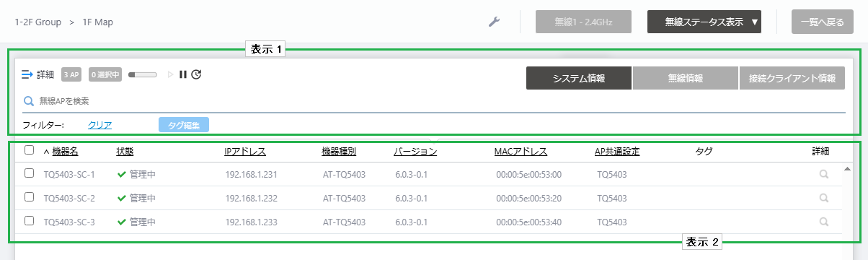This screenshot has width=868, height=260.
Task: Click the refresh progress bar
Action: 142,74
